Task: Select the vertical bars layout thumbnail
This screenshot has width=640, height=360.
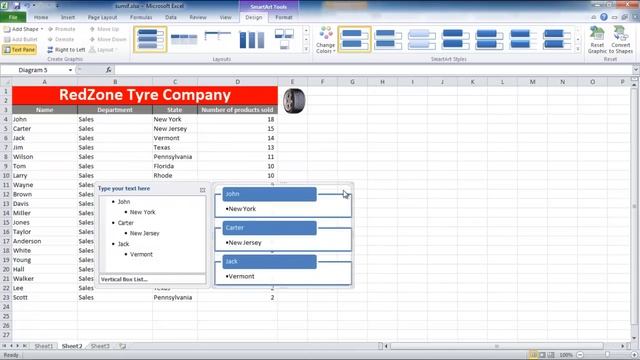Action: (251, 40)
